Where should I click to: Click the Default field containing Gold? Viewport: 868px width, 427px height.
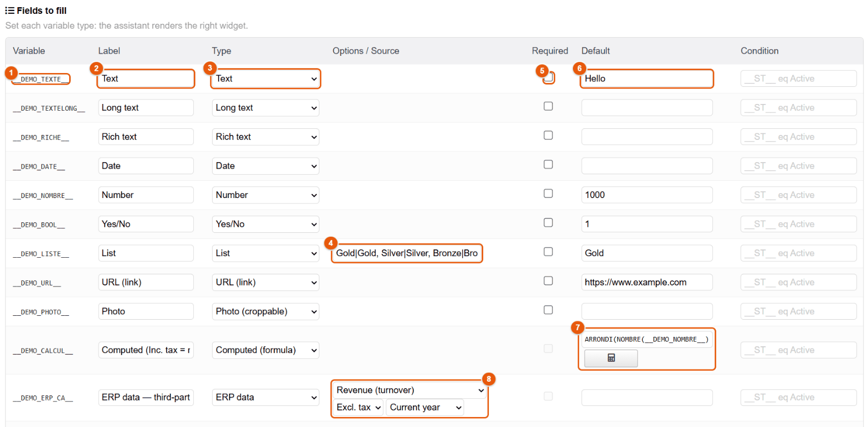[647, 253]
